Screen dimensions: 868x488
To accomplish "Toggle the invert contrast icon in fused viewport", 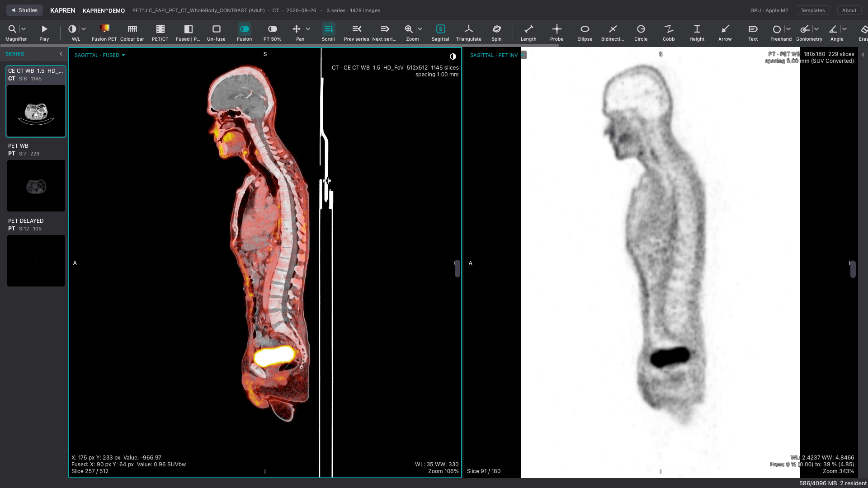I will click(453, 56).
